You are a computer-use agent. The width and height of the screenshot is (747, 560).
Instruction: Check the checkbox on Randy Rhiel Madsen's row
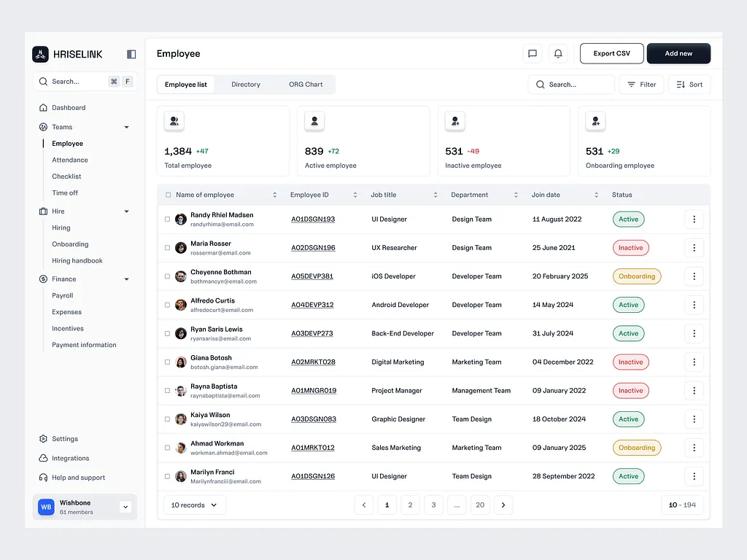[x=166, y=219]
